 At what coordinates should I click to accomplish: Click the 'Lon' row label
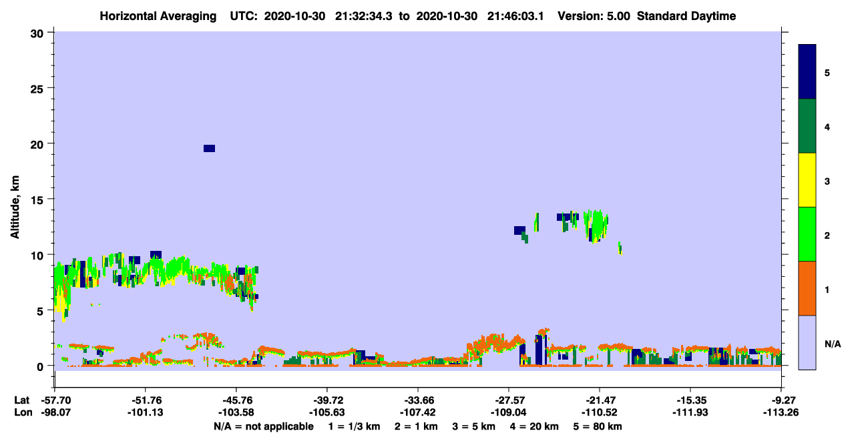click(x=22, y=412)
